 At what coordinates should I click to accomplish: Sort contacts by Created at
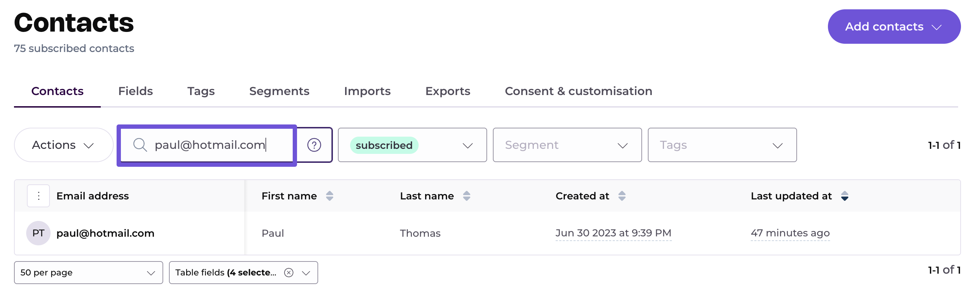622,196
